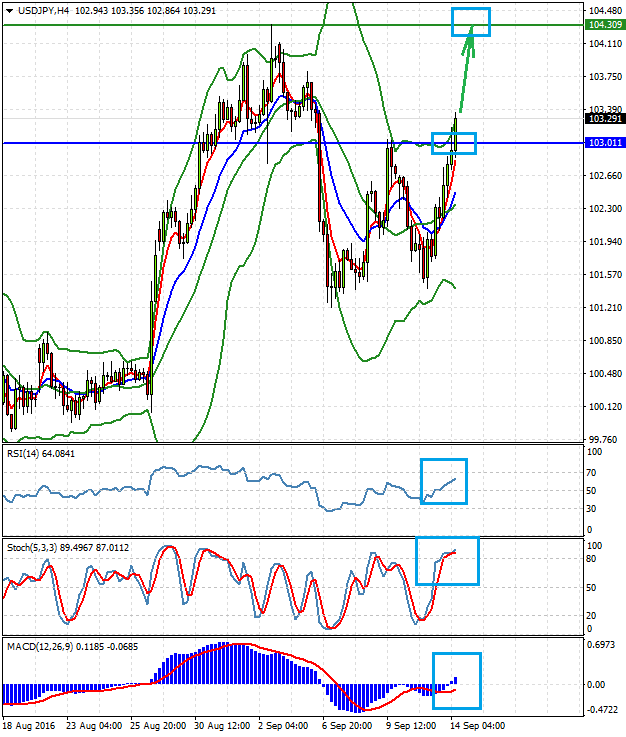Image resolution: width=626 pixels, height=737 pixels.
Task: Click the blue 103.011 price tag
Action: pyautogui.click(x=603, y=143)
